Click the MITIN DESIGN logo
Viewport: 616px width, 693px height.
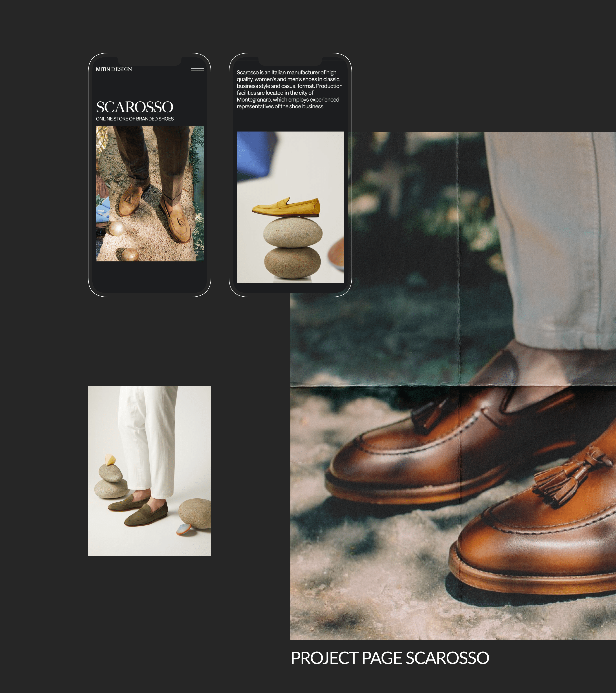click(x=114, y=69)
